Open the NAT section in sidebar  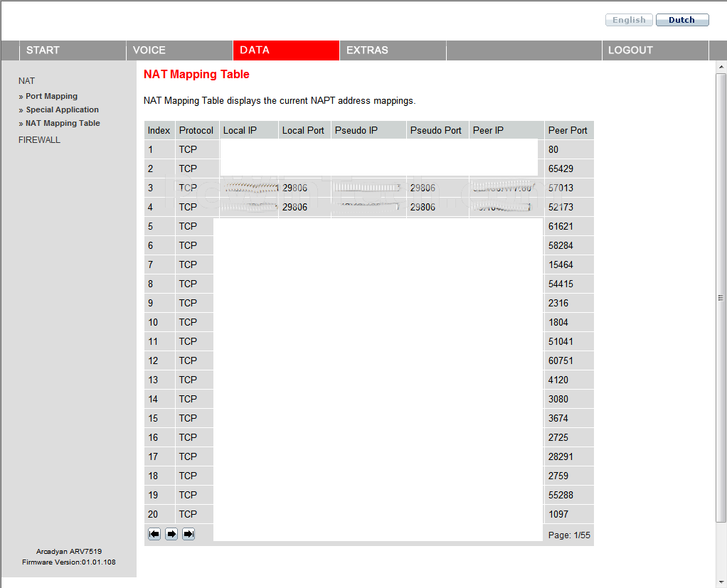point(26,81)
